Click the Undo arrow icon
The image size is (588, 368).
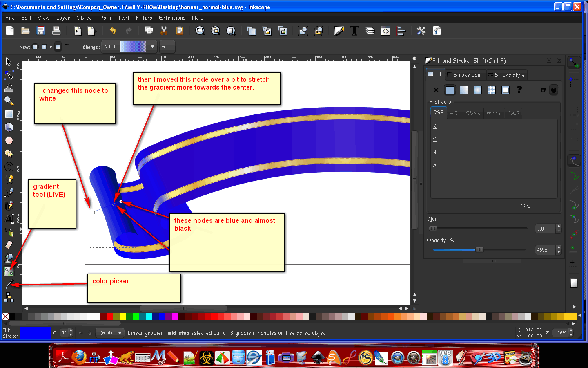(x=113, y=31)
